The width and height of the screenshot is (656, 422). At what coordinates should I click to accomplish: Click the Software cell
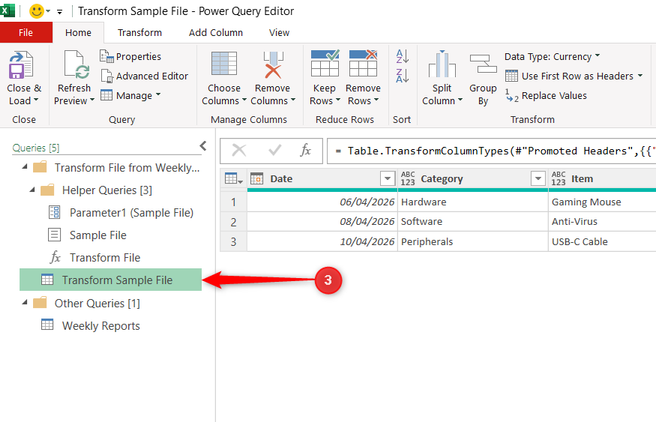coord(473,222)
